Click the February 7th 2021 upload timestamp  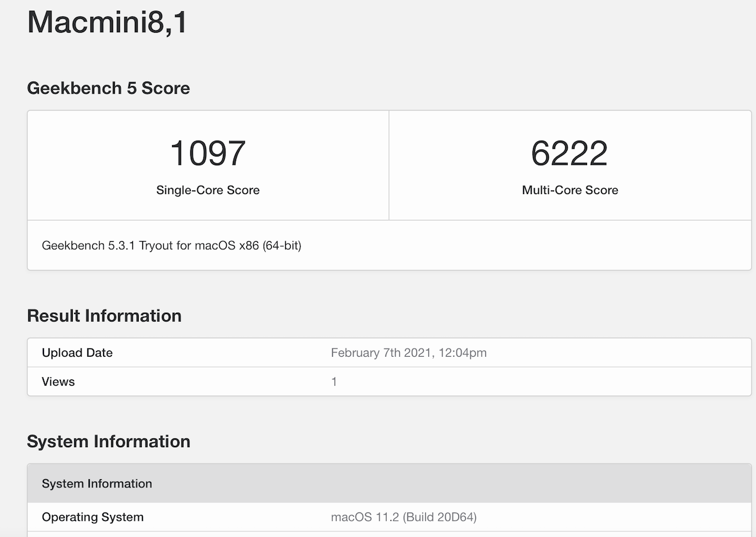408,353
